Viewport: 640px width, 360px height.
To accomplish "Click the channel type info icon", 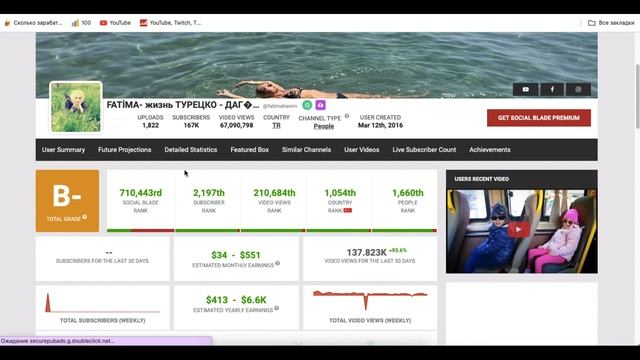I will coord(347,116).
